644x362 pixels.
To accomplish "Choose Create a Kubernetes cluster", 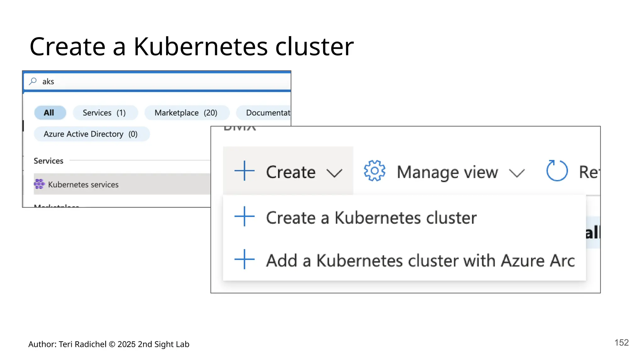I will click(404, 217).
